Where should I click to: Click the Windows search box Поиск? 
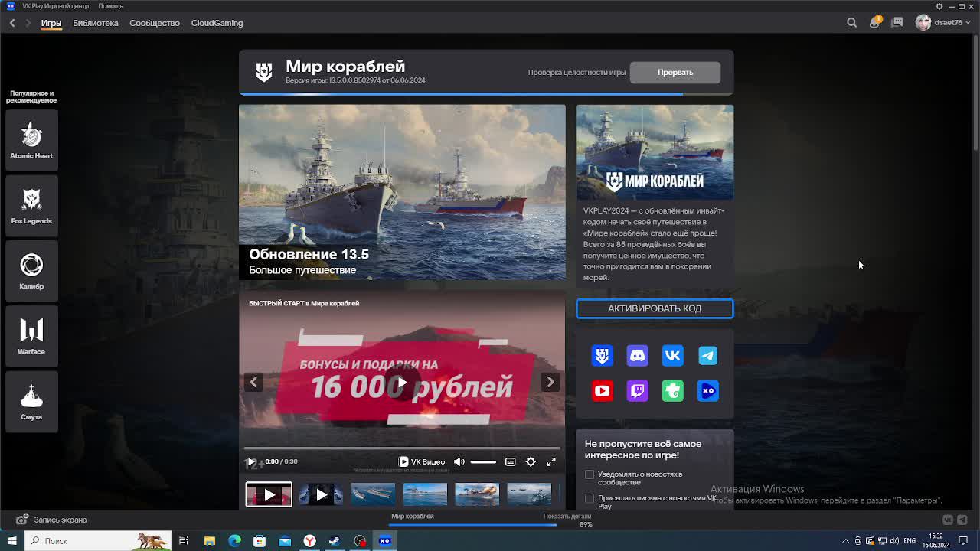(x=98, y=541)
